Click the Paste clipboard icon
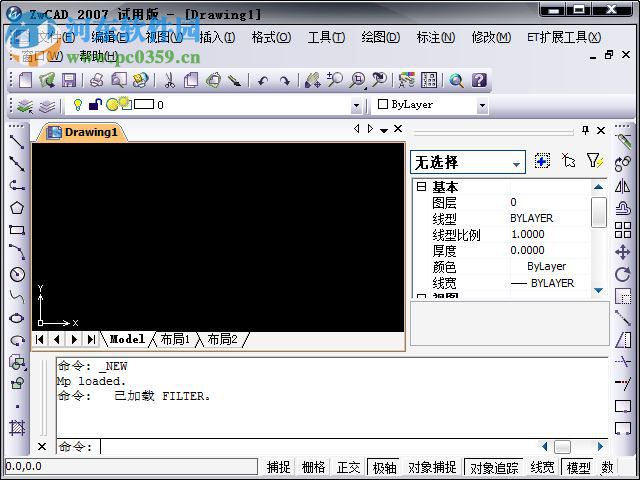This screenshot has height=480, width=640. click(x=213, y=80)
